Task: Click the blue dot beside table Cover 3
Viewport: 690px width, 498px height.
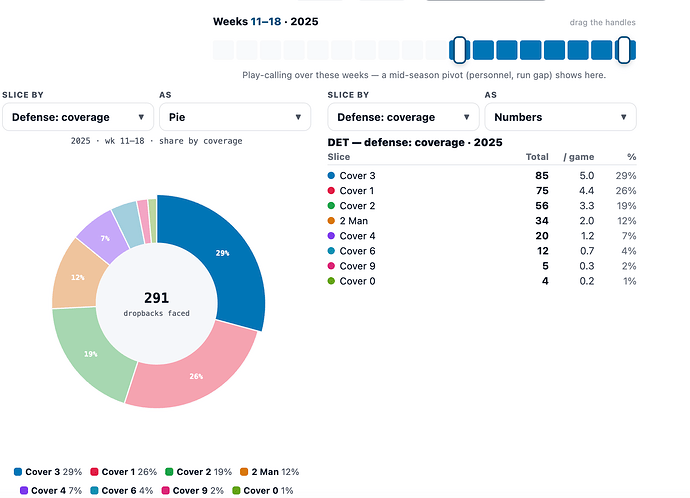Action: [331, 176]
